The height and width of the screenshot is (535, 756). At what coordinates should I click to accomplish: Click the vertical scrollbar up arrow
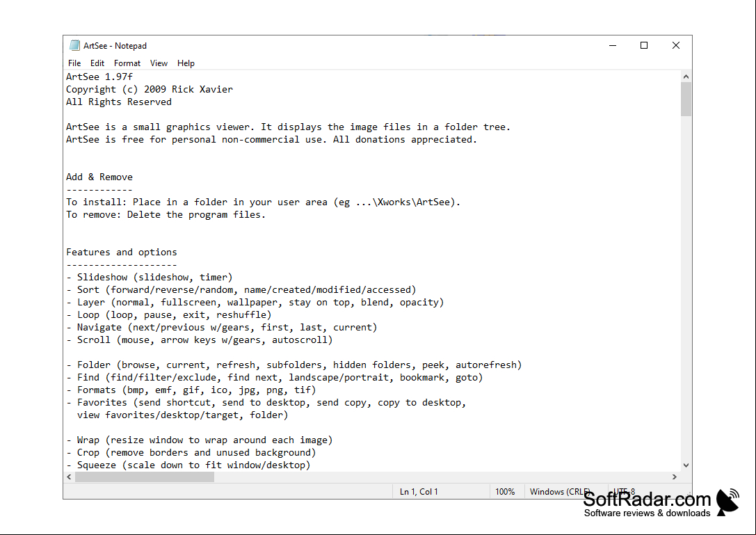[686, 77]
